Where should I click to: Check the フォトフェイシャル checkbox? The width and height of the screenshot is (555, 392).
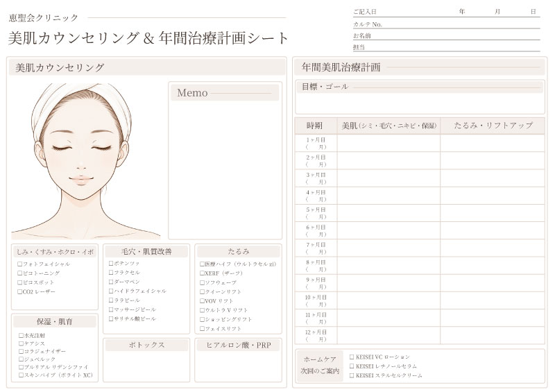tap(20, 264)
